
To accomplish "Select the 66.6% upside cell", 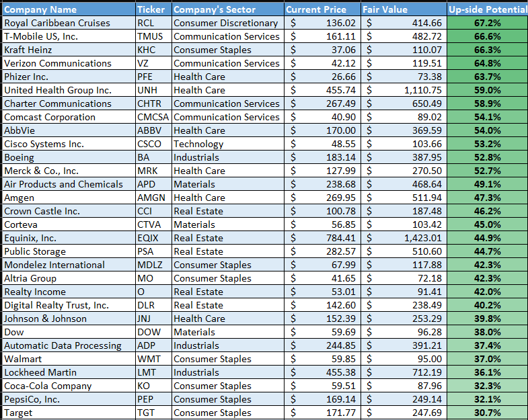I will [x=487, y=36].
